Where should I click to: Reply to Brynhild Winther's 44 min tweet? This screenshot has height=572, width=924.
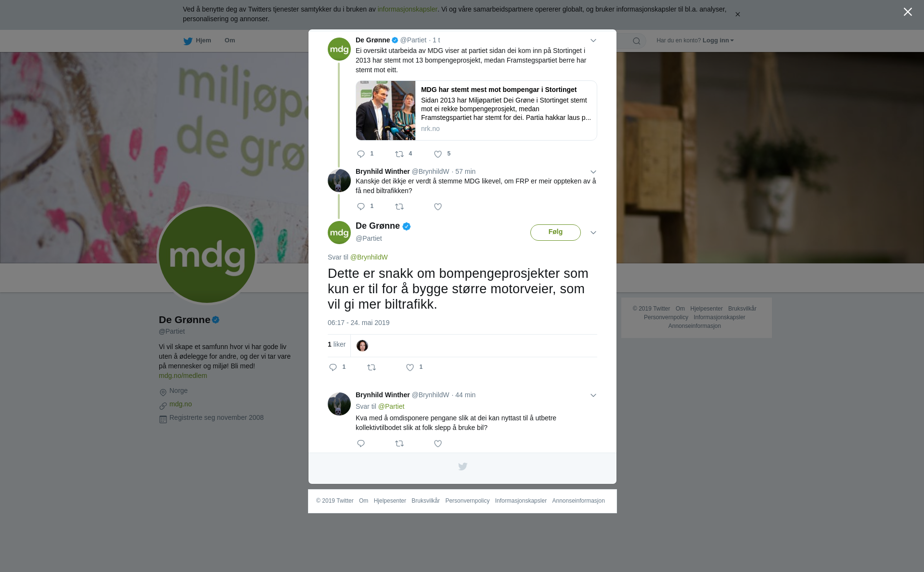click(x=361, y=443)
